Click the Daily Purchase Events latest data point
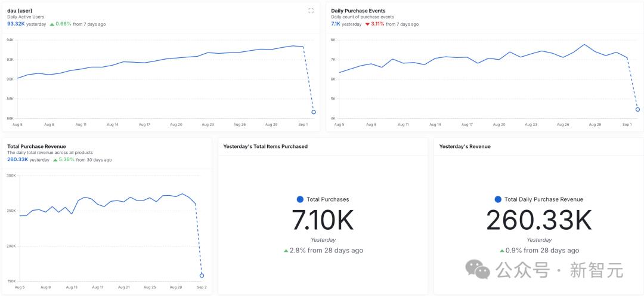644x296 pixels. [x=637, y=109]
